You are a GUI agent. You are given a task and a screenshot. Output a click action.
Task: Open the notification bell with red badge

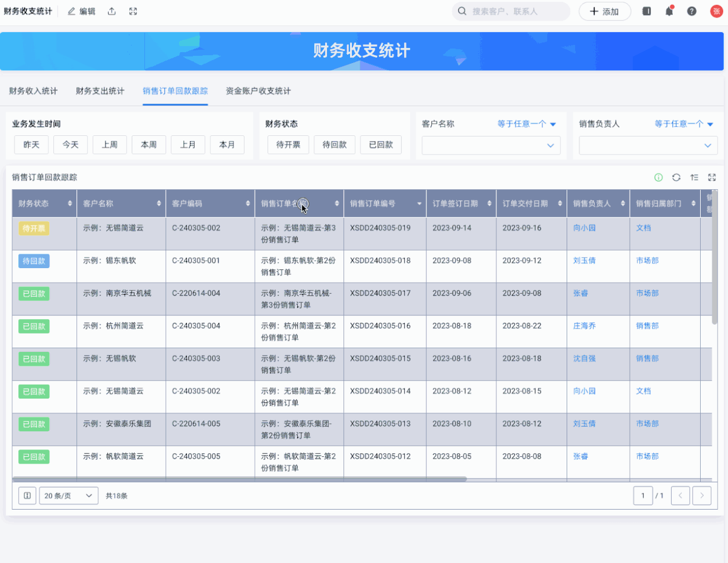pyautogui.click(x=669, y=11)
